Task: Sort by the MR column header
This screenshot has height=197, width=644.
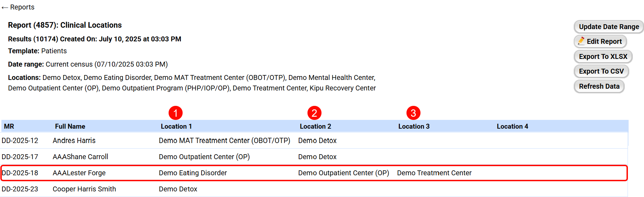Action: 9,126
